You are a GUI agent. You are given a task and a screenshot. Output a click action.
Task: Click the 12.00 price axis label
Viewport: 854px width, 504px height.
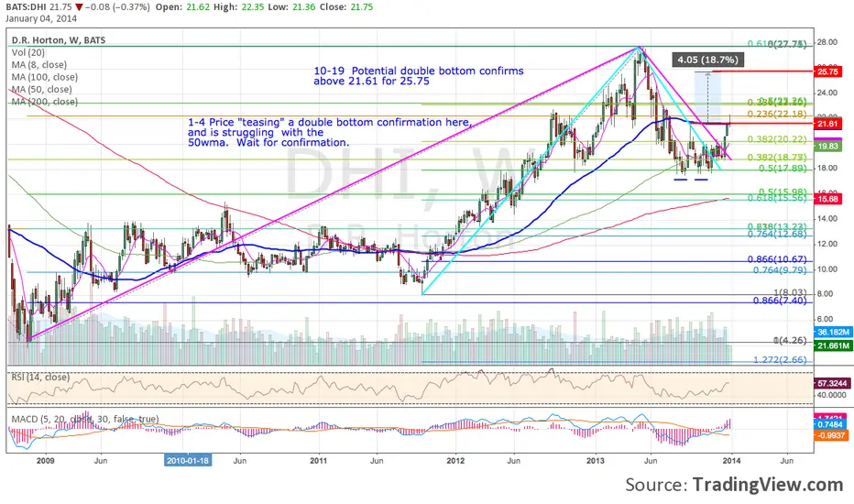click(827, 244)
